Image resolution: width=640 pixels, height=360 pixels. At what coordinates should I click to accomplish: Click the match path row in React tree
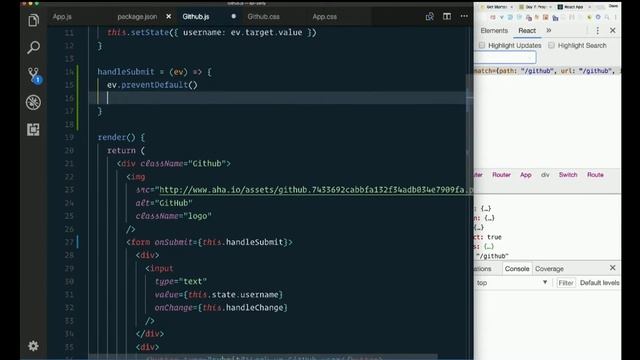coord(547,71)
